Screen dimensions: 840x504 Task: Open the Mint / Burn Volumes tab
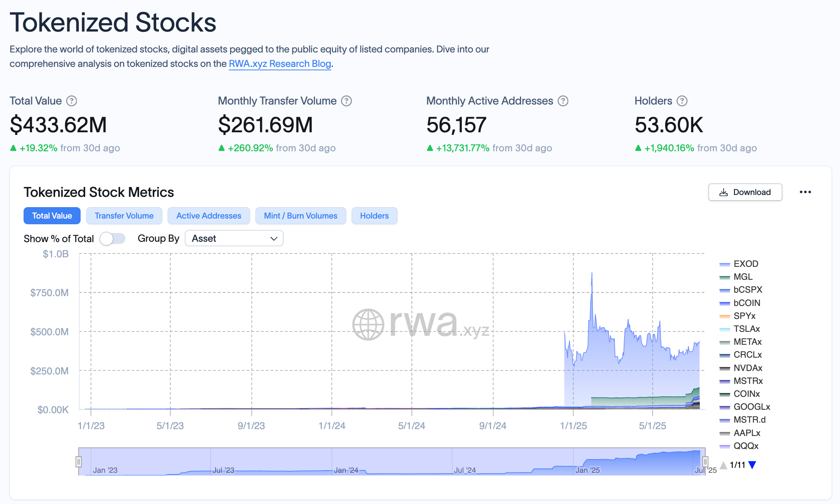tap(301, 216)
